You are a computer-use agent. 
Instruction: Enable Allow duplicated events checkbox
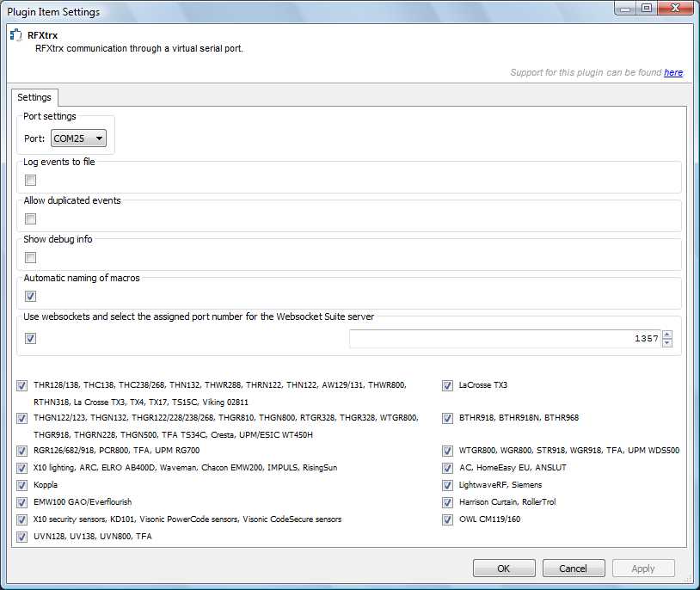pos(30,218)
